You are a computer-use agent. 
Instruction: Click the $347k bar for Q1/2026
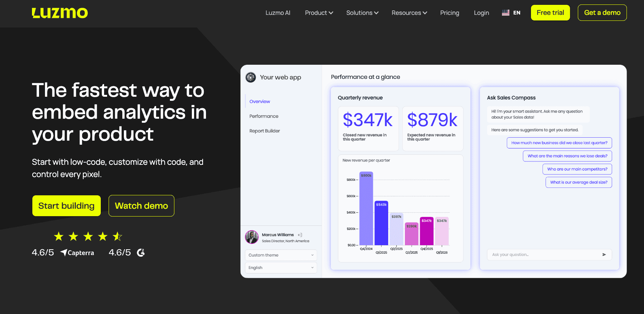click(442, 231)
